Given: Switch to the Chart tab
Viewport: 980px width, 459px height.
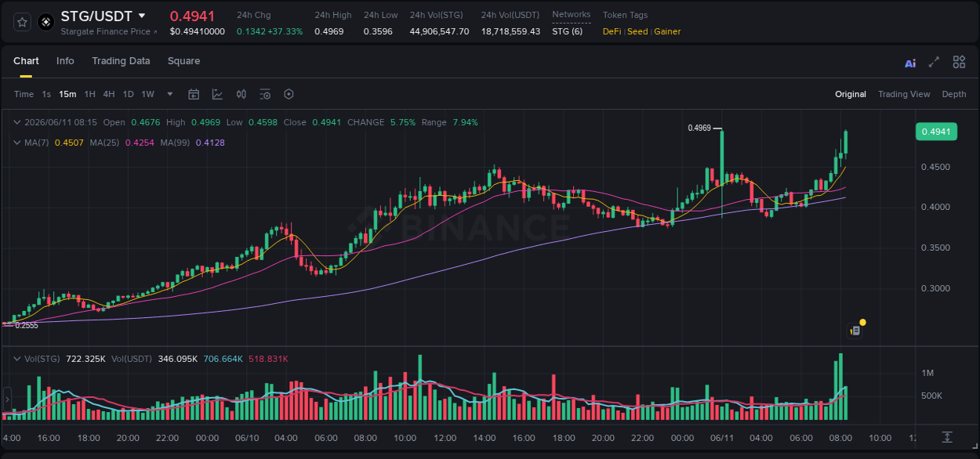Looking at the screenshot, I should 26,61.
